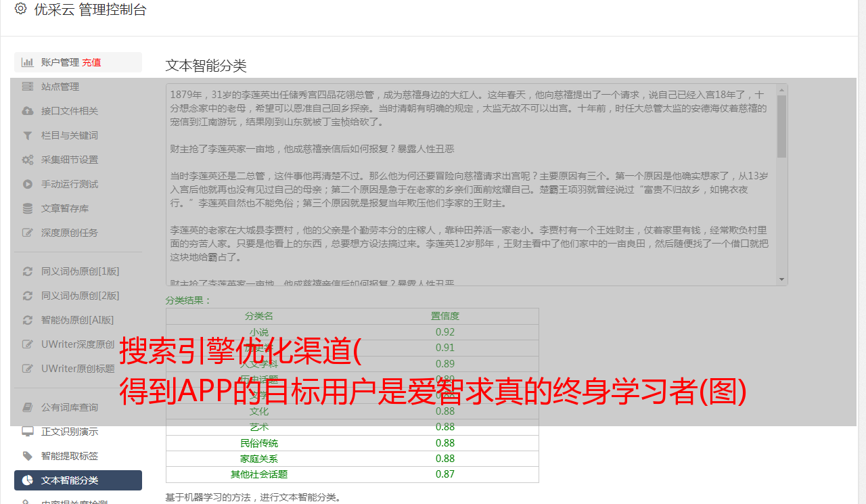866x504 pixels.
Task: Click the 0.87 confidence value
Action: (x=445, y=474)
